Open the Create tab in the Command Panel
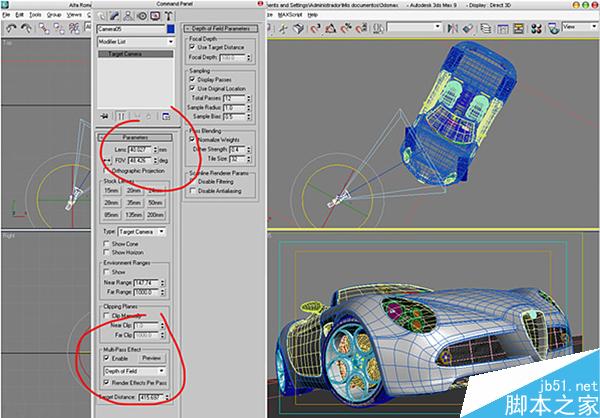Viewport: 600px width, 418px height. click(101, 16)
